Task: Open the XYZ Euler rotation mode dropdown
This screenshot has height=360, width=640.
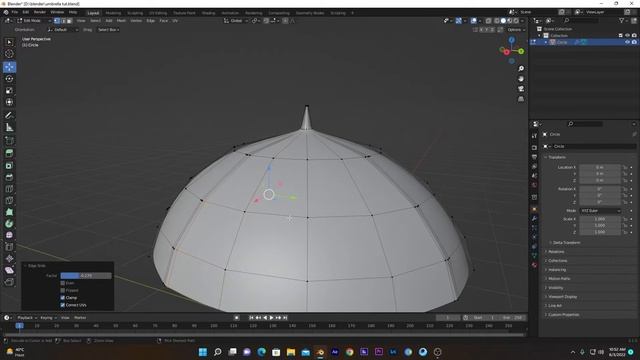Action: (x=600, y=211)
